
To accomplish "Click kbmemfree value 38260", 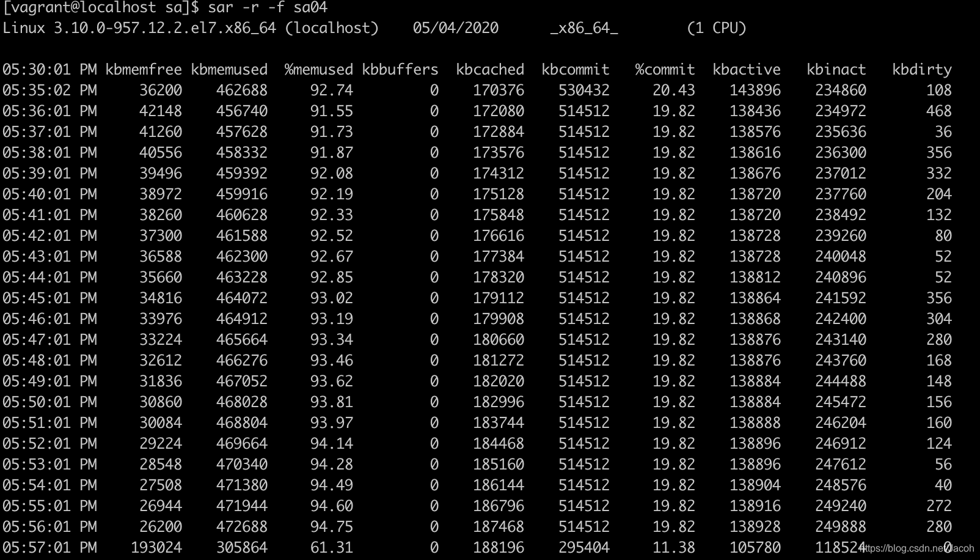I will [x=161, y=215].
